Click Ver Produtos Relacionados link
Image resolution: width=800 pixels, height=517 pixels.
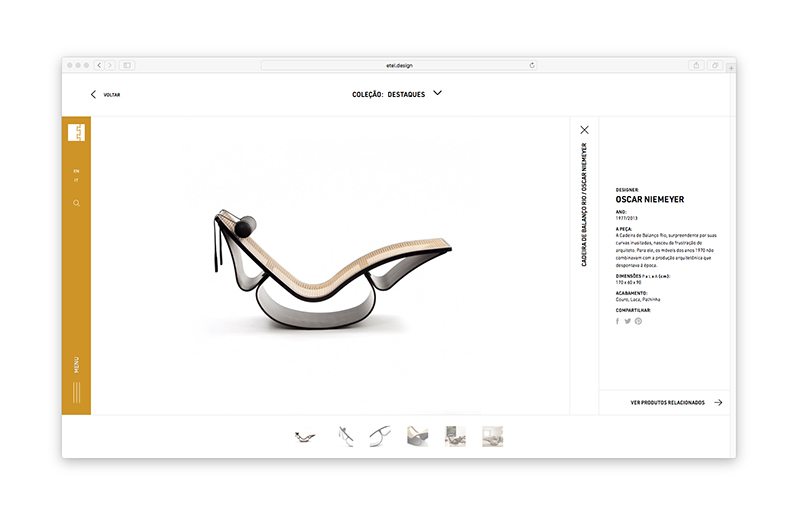[x=667, y=403]
